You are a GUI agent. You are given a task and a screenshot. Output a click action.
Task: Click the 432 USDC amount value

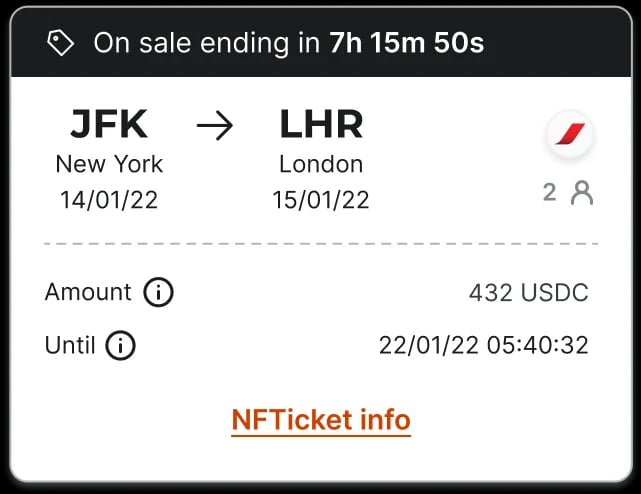(528, 293)
